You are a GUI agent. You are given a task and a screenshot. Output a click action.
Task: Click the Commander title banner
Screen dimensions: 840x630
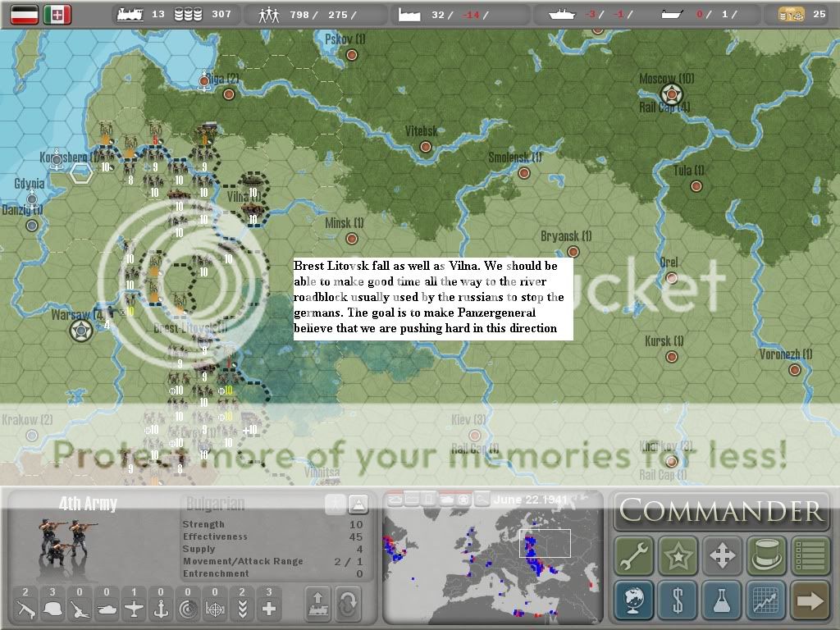[x=722, y=510]
